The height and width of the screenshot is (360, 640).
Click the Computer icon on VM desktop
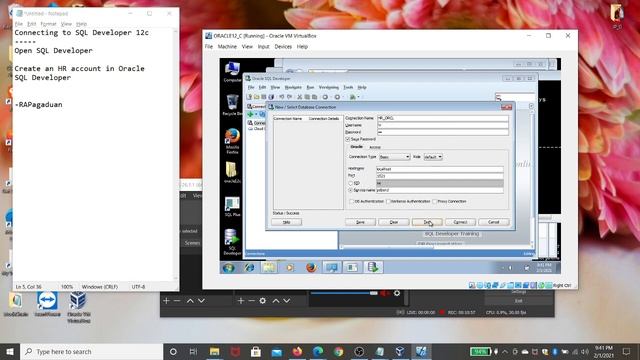[232, 71]
